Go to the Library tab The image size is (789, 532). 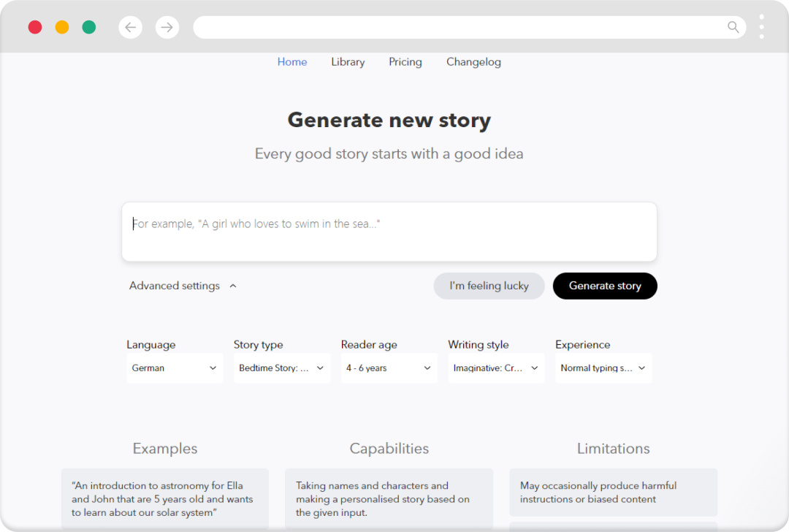(x=348, y=62)
